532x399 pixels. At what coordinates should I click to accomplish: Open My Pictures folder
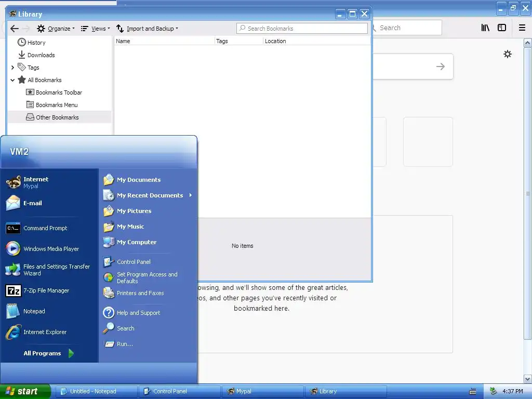point(127,211)
